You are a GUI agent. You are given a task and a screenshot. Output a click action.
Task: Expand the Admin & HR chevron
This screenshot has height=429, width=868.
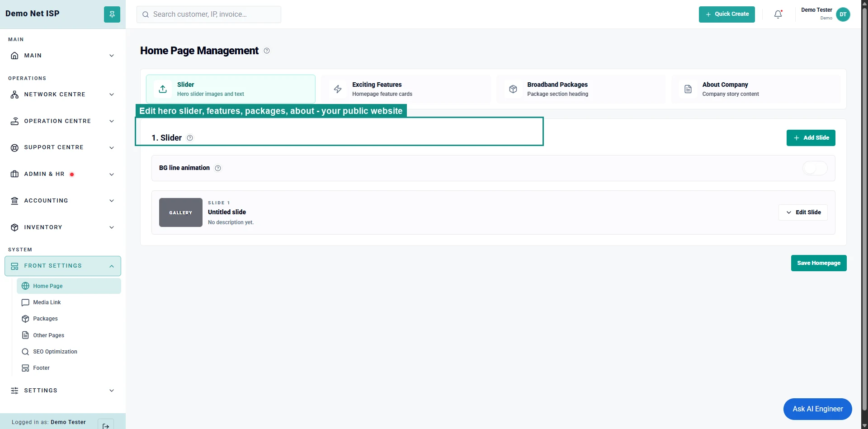[x=112, y=174]
